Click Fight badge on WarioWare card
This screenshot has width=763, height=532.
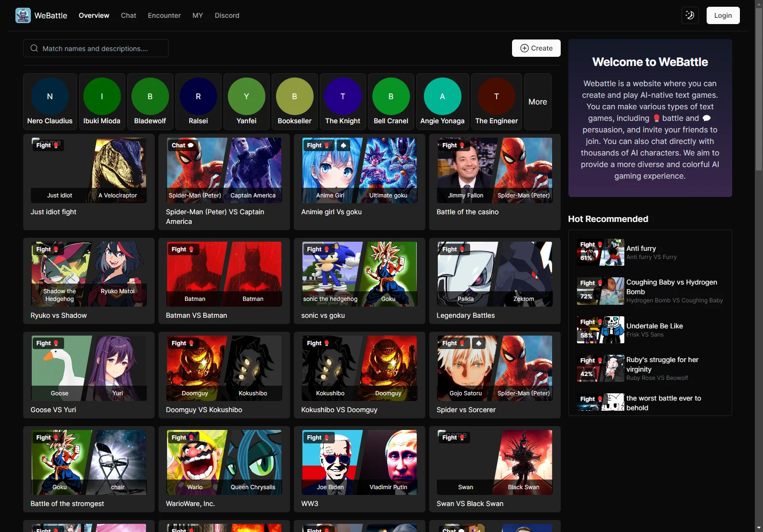[183, 437]
